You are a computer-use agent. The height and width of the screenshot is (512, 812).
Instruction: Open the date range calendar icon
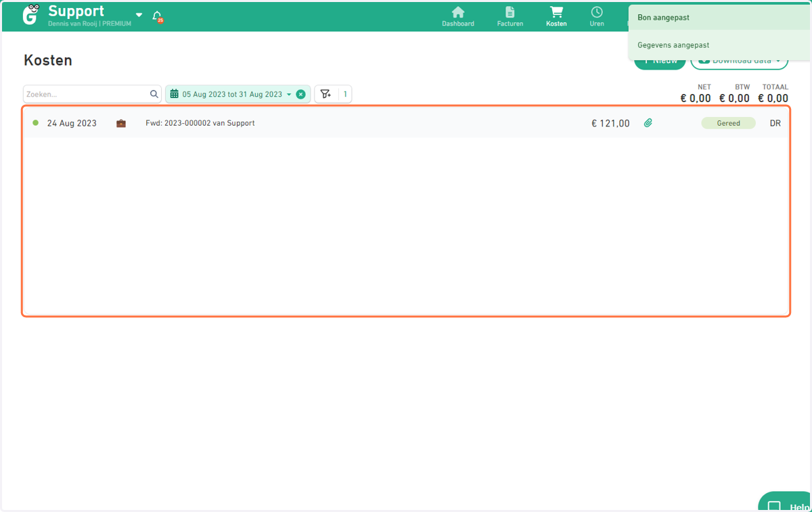click(x=174, y=94)
